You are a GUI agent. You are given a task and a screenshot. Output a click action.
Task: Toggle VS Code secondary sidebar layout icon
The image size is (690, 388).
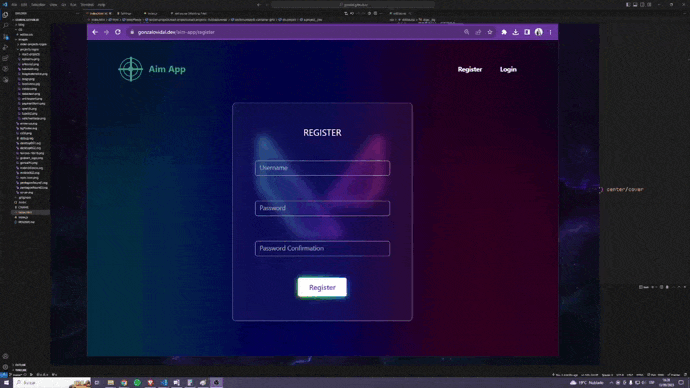(642, 4)
